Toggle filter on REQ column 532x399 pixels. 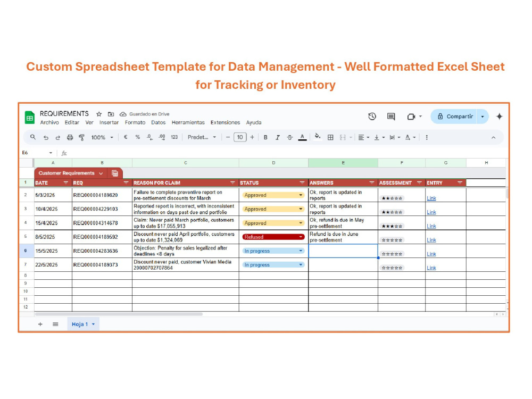pyautogui.click(x=126, y=182)
